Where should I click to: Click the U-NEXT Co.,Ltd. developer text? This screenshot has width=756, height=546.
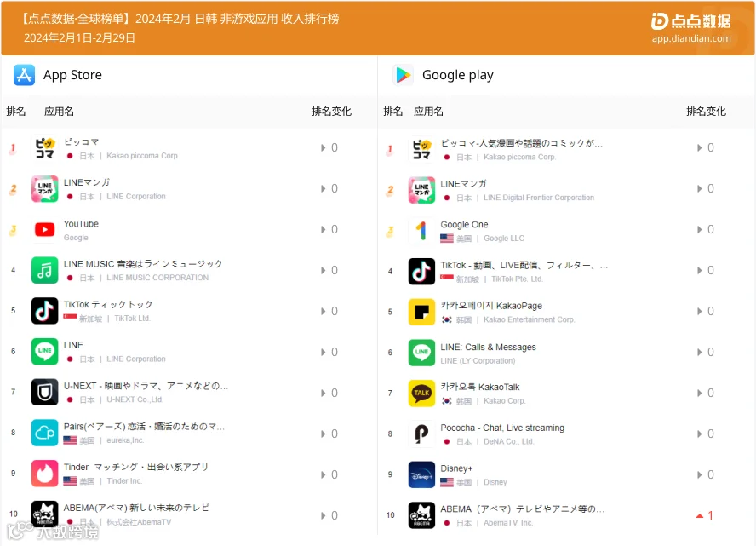pyautogui.click(x=135, y=399)
